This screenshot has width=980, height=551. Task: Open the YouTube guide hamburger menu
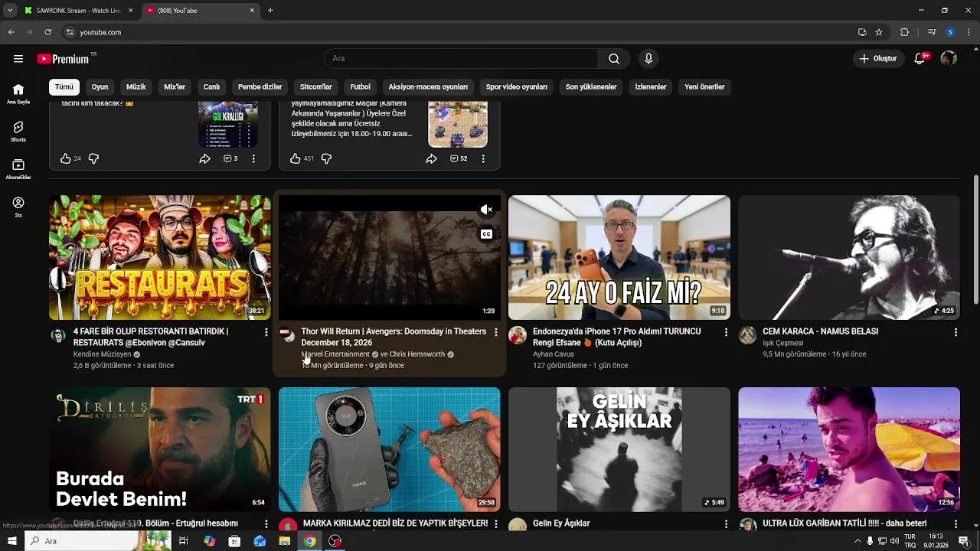(18, 59)
